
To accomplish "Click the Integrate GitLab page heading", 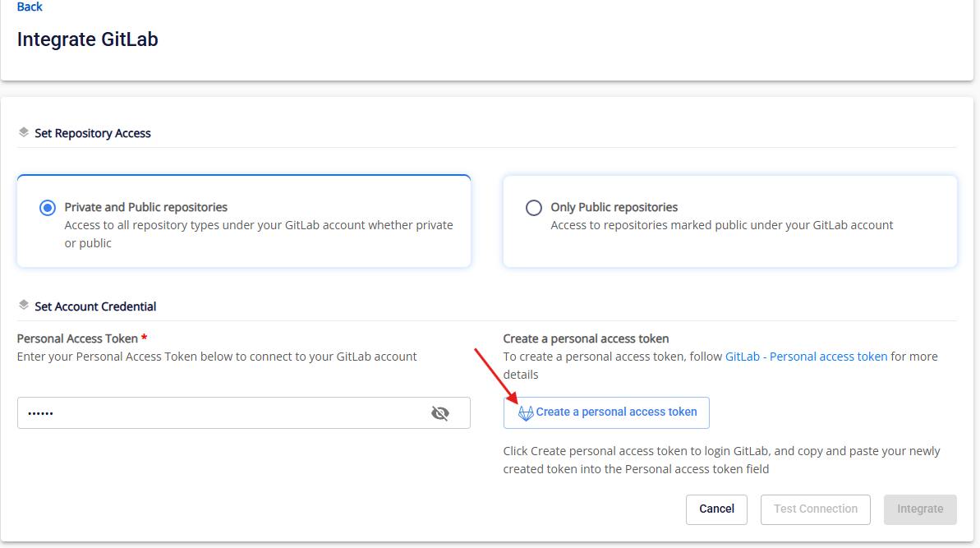I will pyautogui.click(x=88, y=39).
